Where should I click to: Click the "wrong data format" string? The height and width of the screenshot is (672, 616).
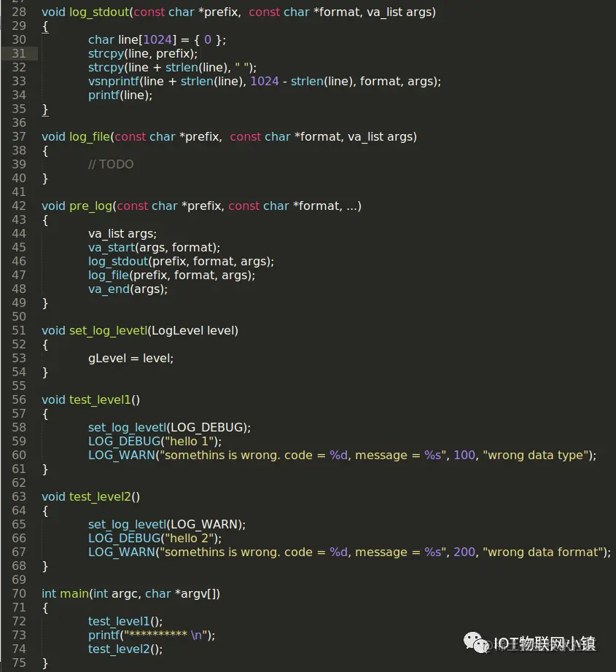pos(543,552)
